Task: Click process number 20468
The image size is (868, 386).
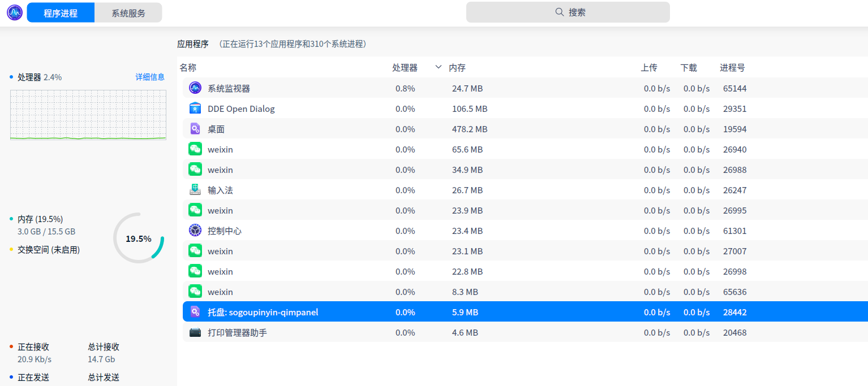Action: tap(735, 332)
